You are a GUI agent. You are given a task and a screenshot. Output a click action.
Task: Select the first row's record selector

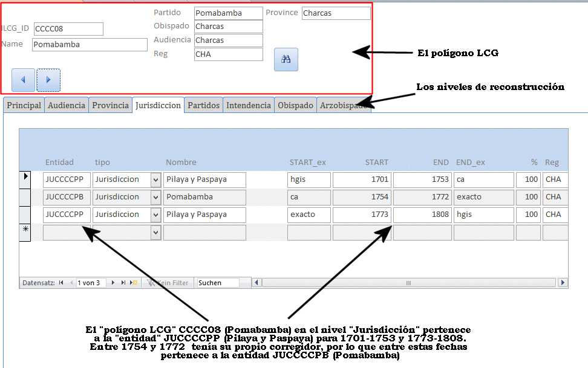[x=25, y=179]
